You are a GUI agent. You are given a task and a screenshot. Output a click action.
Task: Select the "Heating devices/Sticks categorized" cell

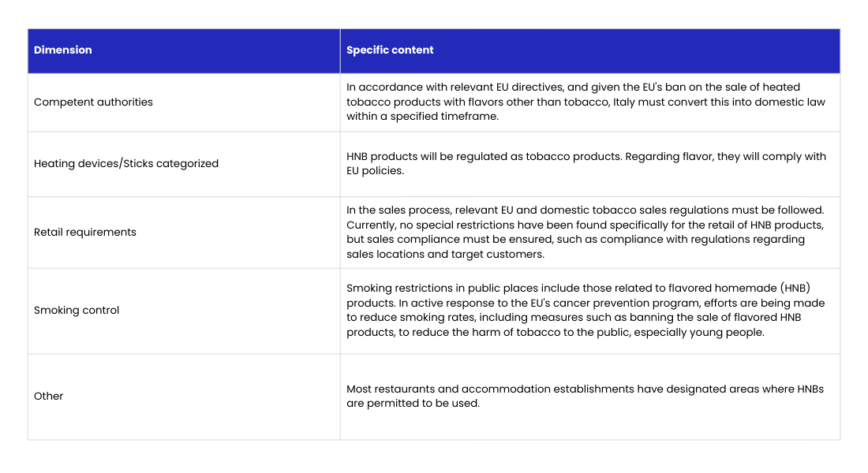[x=126, y=164]
